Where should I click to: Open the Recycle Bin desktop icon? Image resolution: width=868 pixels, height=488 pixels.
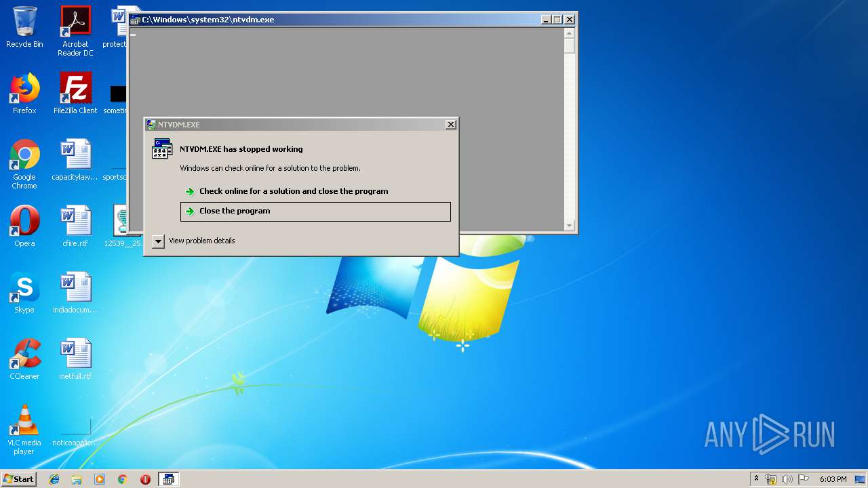coord(24,27)
